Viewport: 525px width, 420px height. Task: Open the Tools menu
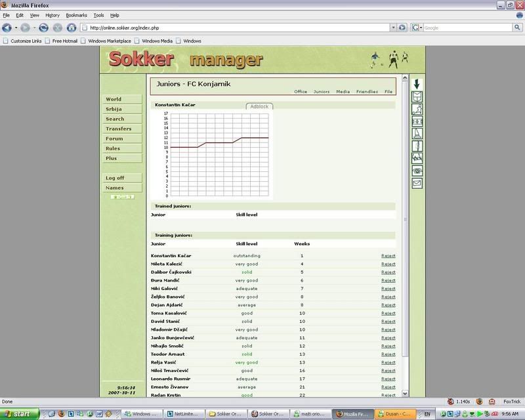coord(98,15)
